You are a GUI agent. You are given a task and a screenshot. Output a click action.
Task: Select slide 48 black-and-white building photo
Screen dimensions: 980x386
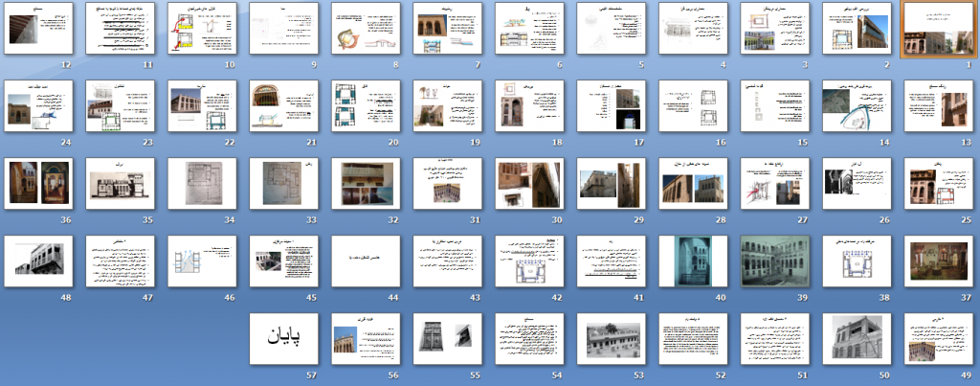point(38,261)
